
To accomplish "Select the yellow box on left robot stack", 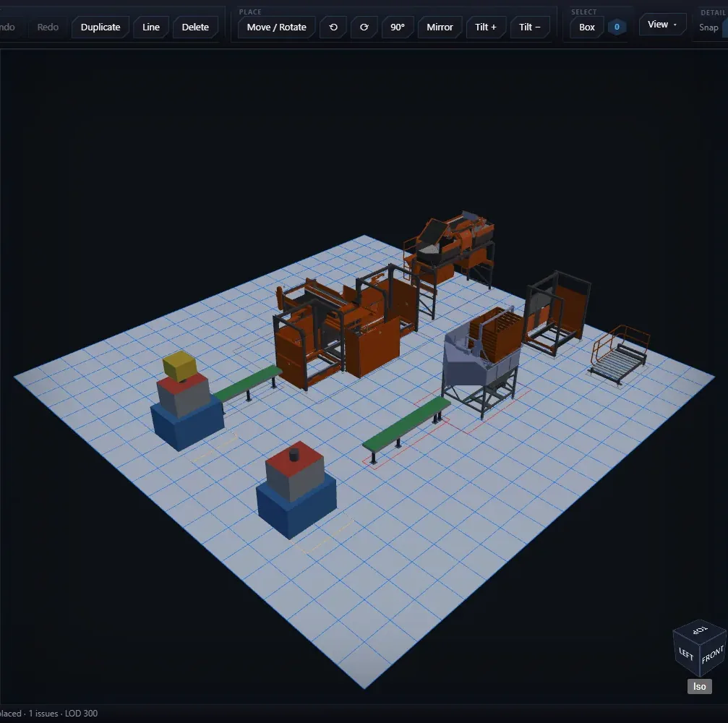I will (x=180, y=365).
